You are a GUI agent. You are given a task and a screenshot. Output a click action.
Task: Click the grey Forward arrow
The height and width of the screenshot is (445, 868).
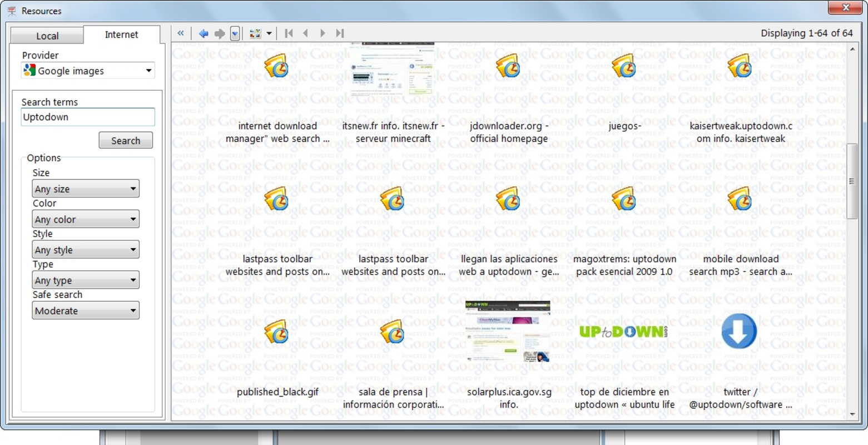[220, 33]
